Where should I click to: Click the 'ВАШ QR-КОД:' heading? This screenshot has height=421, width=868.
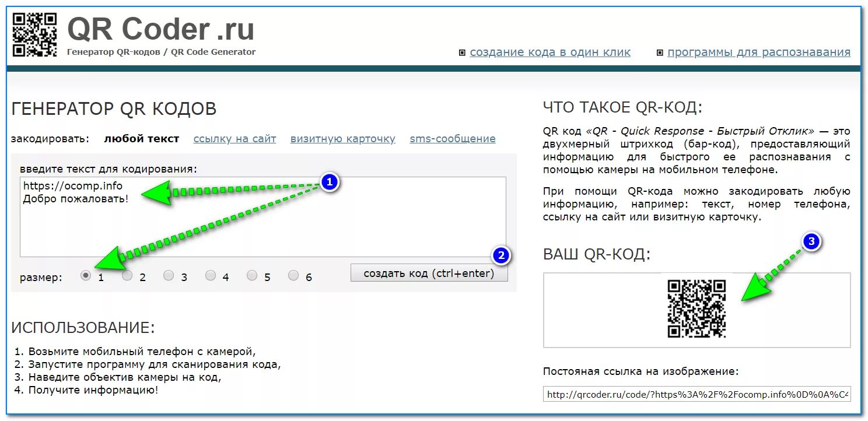point(597,254)
